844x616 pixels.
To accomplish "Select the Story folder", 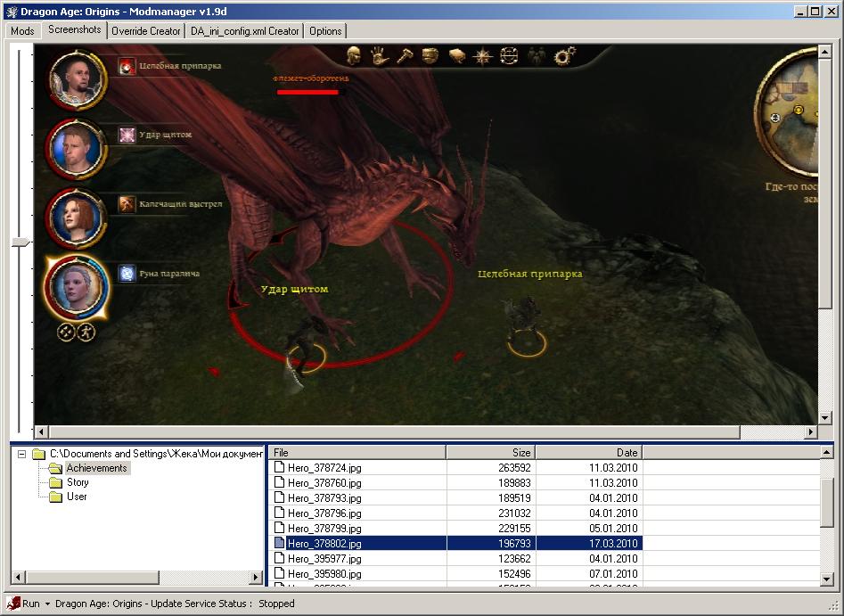I will click(78, 482).
